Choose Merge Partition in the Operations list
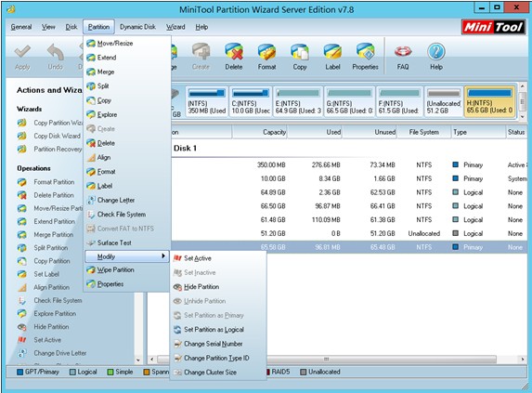The height and width of the screenshot is (393, 532). pyautogui.click(x=45, y=234)
